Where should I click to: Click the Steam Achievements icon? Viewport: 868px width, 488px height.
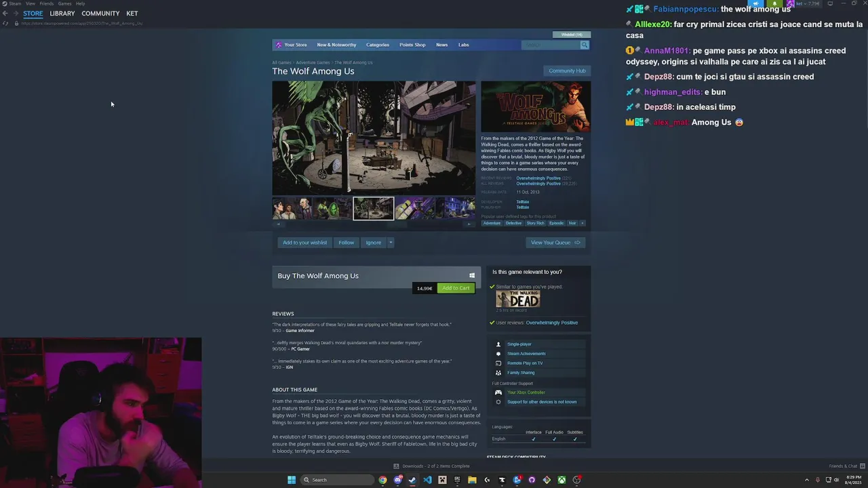click(498, 354)
